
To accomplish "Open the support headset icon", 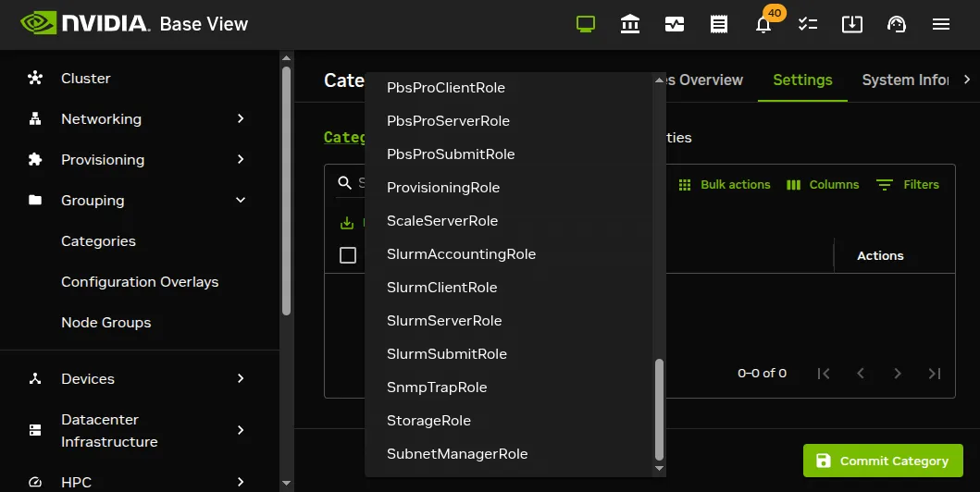I will [x=896, y=24].
